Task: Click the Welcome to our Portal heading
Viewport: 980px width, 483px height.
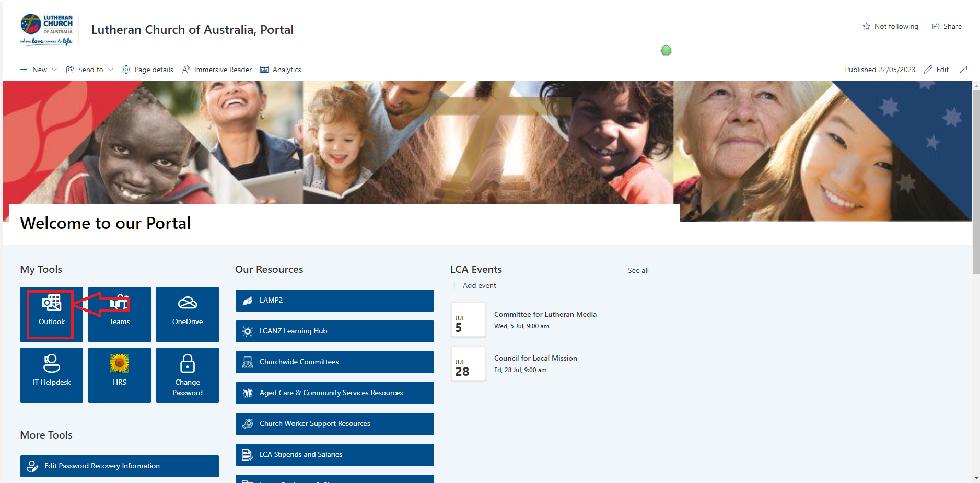Action: [x=106, y=223]
